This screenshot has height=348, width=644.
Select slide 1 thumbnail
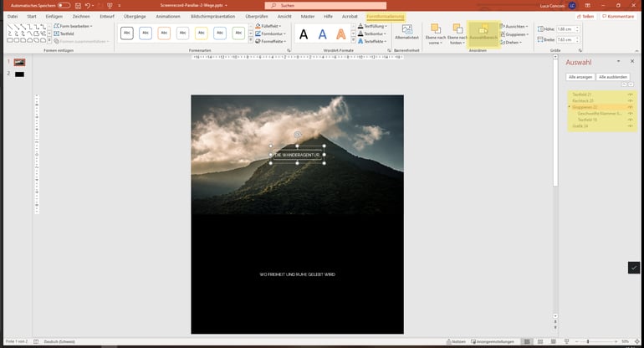(19, 62)
